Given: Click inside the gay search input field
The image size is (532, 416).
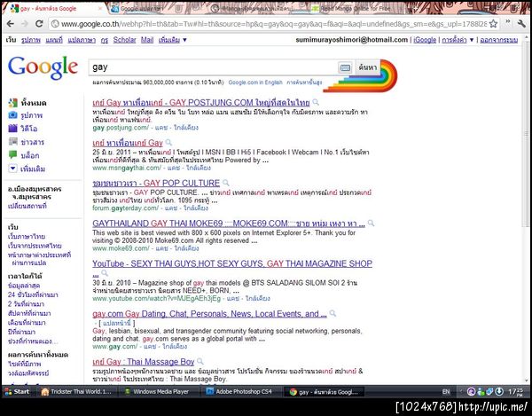Looking at the screenshot, I should pos(214,67).
